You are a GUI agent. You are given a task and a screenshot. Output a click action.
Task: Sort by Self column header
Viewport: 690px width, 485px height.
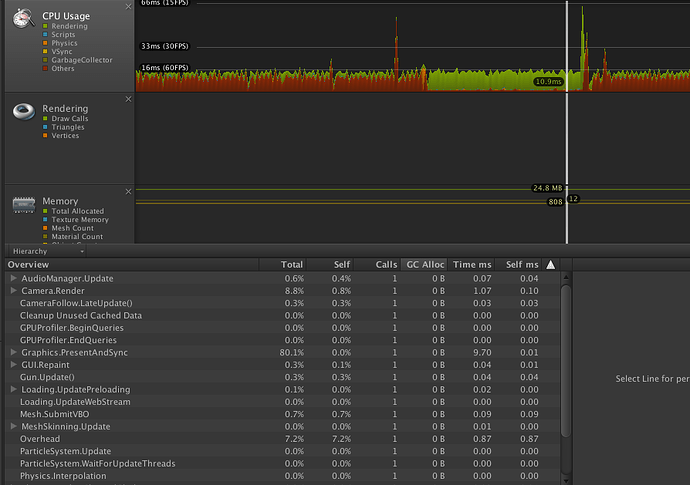click(x=330, y=265)
